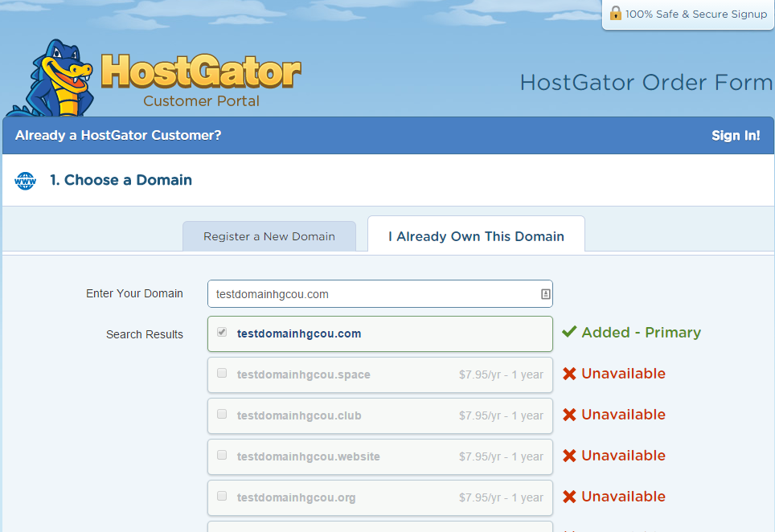
Task: Click the testdomainhgcou.com result name
Action: 299,334
